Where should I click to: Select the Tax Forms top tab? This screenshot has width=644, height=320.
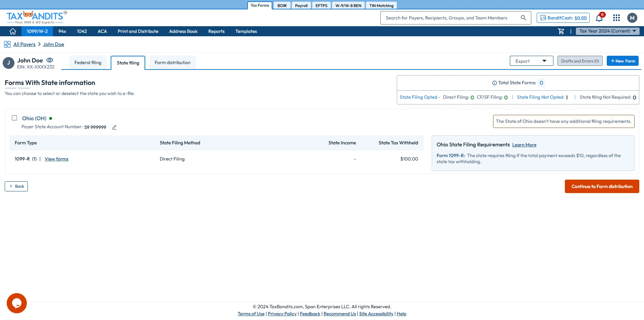point(260,5)
